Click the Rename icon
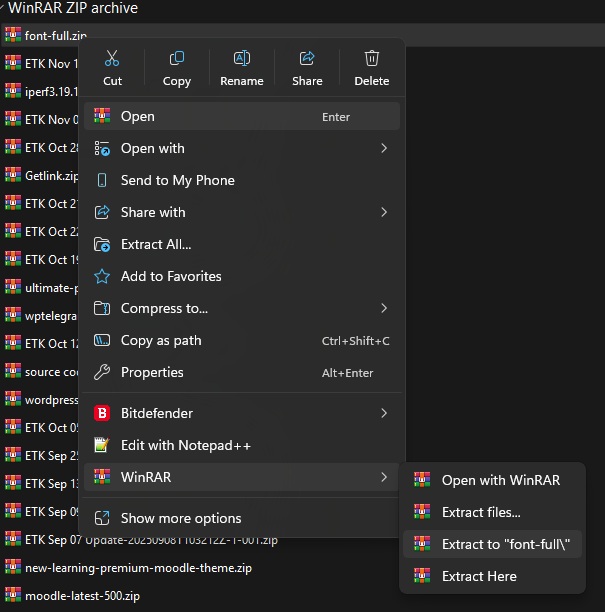Viewport: 605px width, 612px height. click(241, 59)
